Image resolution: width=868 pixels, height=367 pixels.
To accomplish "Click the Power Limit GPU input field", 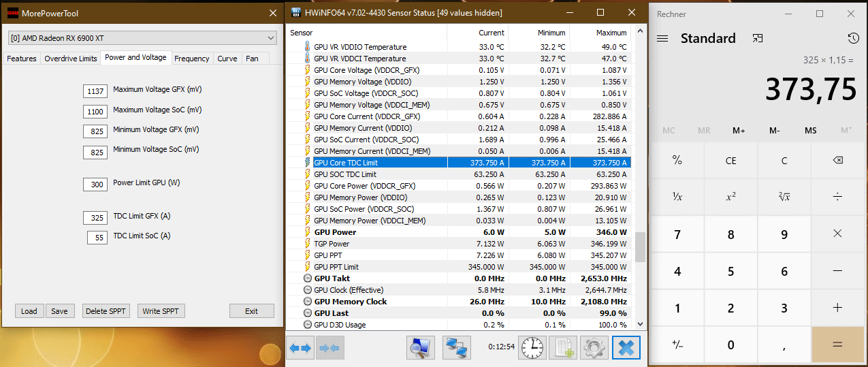I will (x=96, y=185).
